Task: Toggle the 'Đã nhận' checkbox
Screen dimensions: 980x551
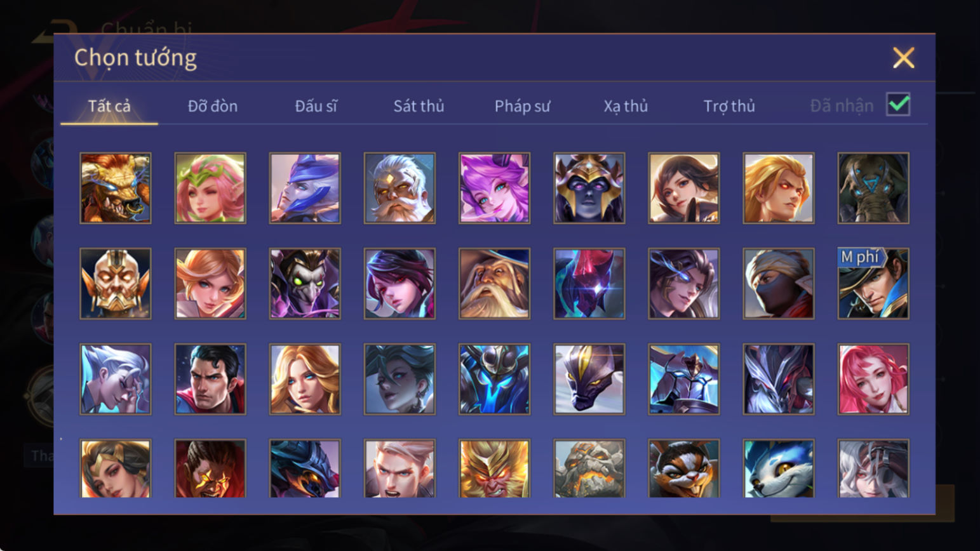Action: click(898, 105)
